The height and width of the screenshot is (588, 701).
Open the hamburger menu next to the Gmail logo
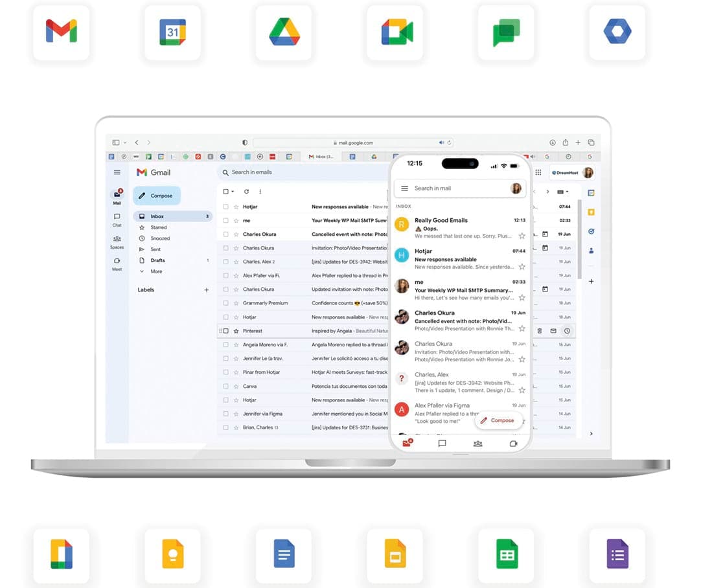tap(117, 172)
